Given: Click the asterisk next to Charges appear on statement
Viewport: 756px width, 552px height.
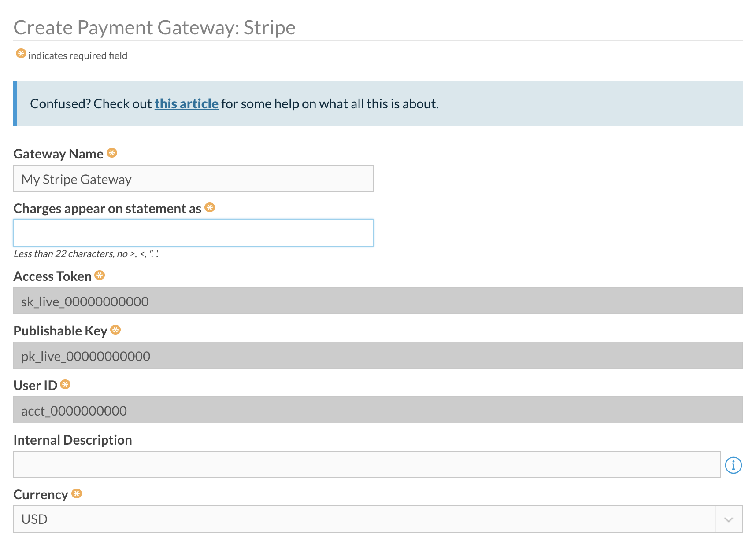Looking at the screenshot, I should coord(210,207).
